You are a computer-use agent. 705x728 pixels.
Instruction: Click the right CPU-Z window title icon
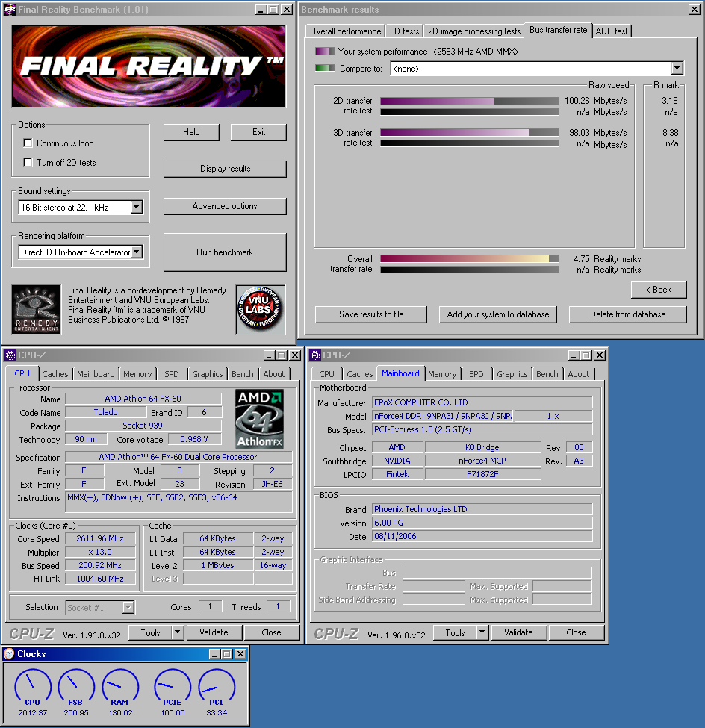pyautogui.click(x=315, y=355)
